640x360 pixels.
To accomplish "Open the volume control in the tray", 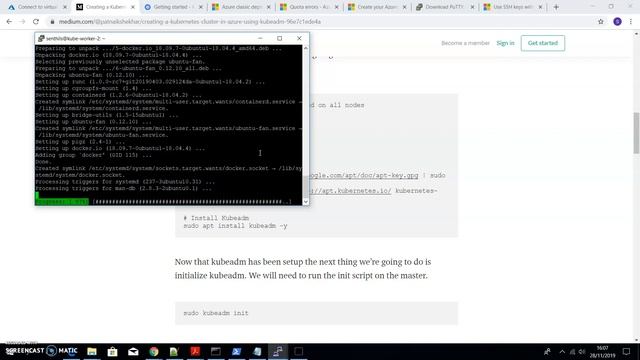I will [x=582, y=352].
